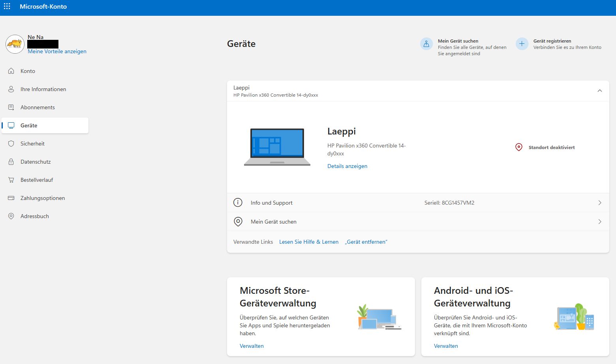Screen dimensions: 616x364
Task: Select the Geräte sidebar entry
Action: pyautogui.click(x=45, y=125)
